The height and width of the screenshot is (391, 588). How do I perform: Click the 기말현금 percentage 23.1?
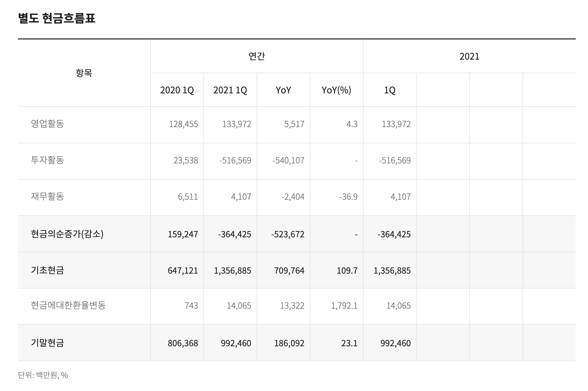tap(349, 343)
